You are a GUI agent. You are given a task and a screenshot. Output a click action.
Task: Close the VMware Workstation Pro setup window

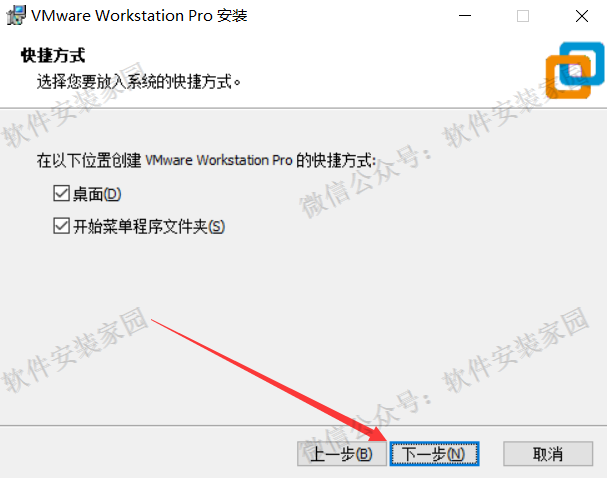tap(582, 16)
